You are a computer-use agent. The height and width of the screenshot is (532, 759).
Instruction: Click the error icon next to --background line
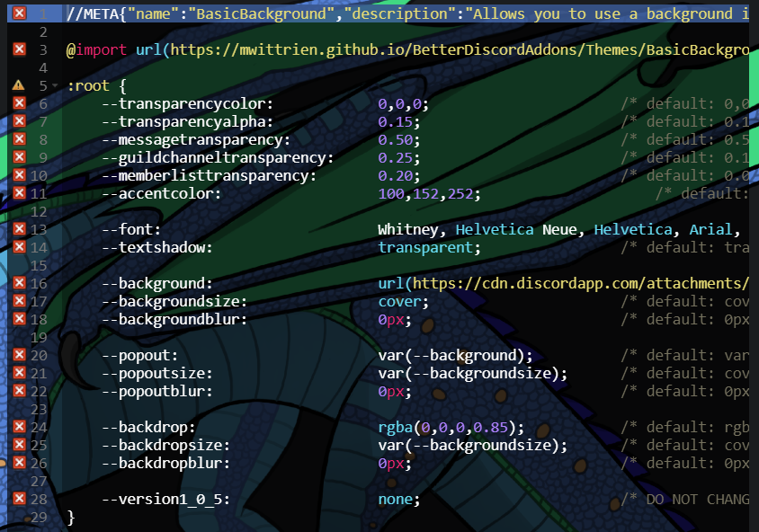click(x=19, y=283)
